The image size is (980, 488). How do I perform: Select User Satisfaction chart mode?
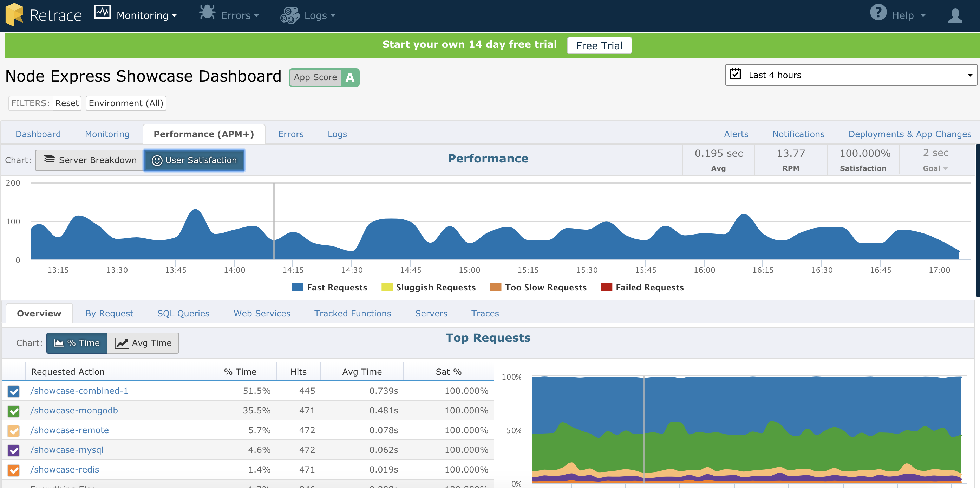point(194,160)
